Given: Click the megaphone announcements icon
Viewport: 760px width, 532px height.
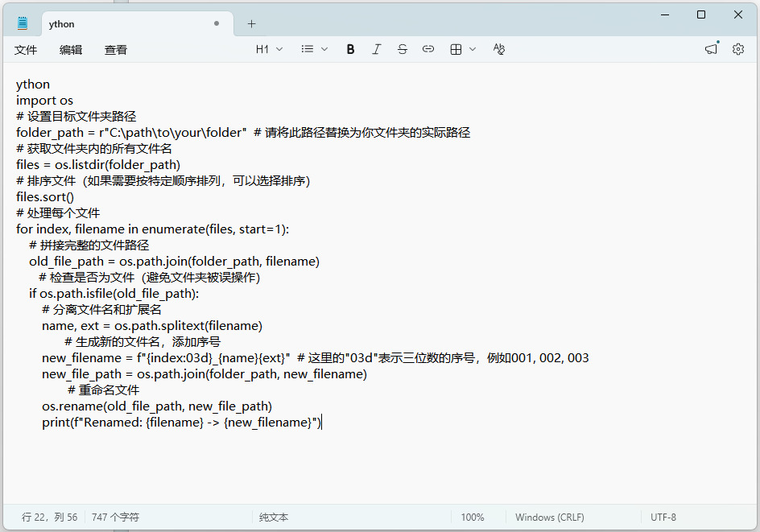Looking at the screenshot, I should (x=711, y=48).
